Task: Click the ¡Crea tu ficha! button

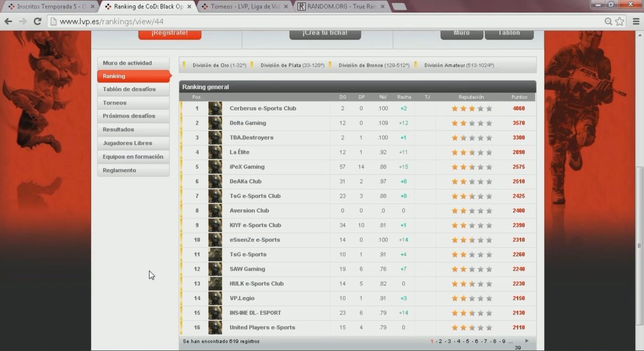Action: click(325, 34)
